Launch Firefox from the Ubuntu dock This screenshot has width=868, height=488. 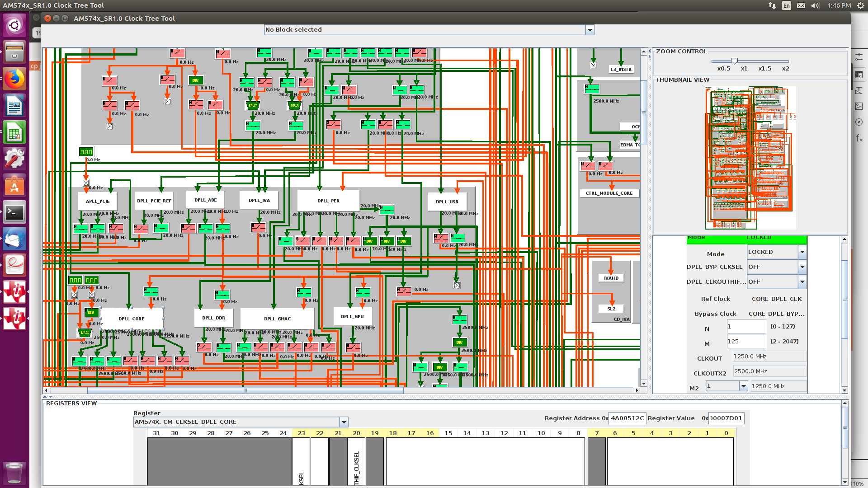(x=14, y=78)
